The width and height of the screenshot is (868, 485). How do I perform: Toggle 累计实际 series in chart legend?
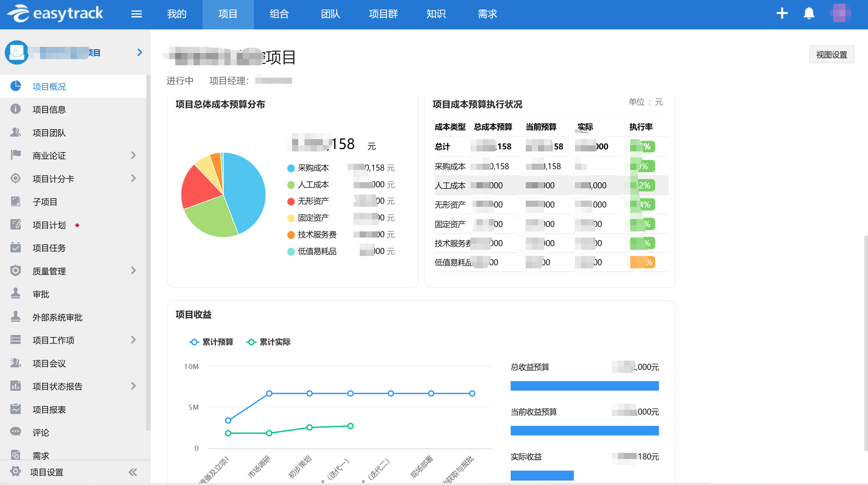(268, 342)
